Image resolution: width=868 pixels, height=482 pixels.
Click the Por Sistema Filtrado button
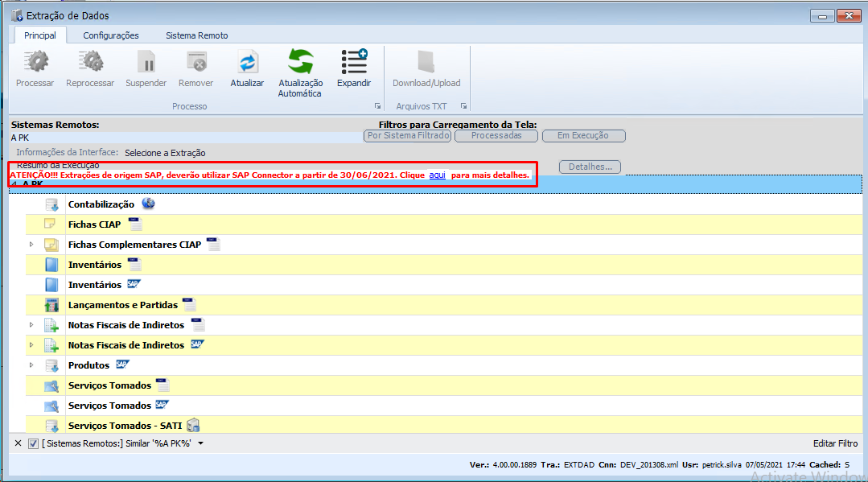pos(407,136)
